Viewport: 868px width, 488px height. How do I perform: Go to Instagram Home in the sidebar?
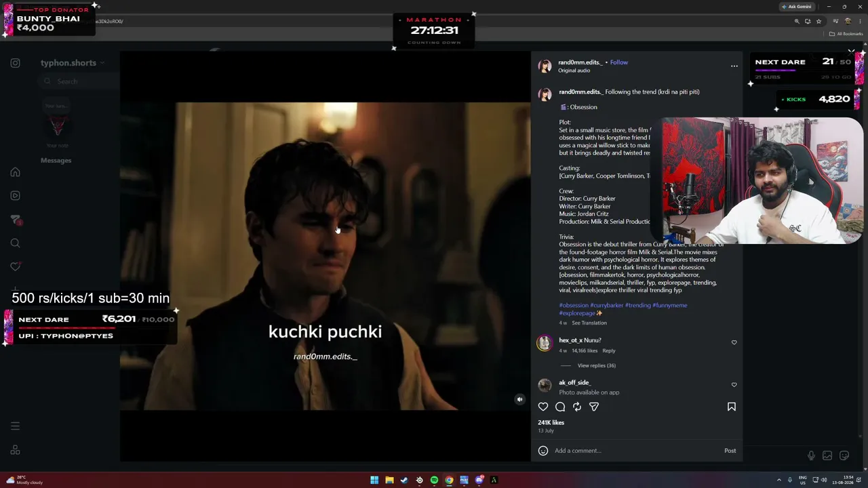(x=15, y=172)
